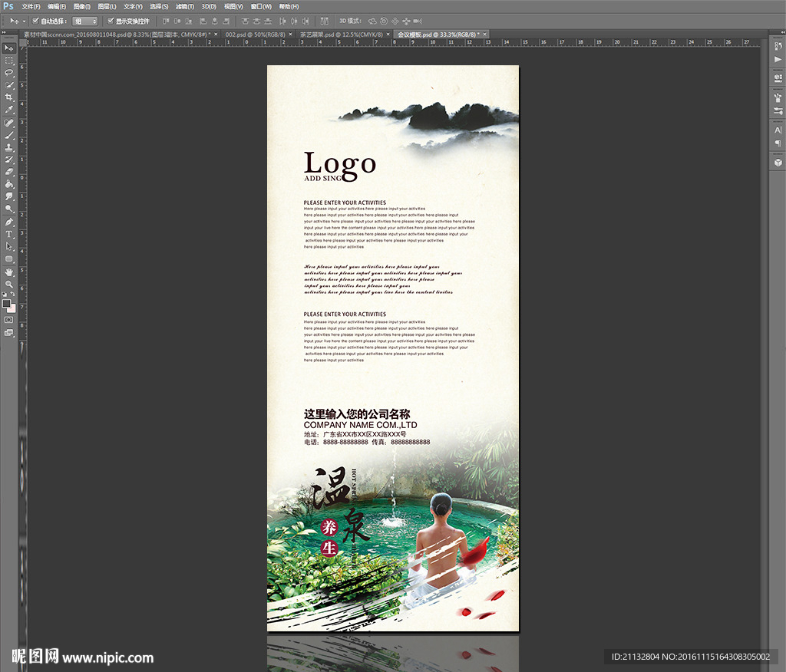The image size is (786, 672).
Task: Open the 窗口(W) menu
Action: [261, 6]
